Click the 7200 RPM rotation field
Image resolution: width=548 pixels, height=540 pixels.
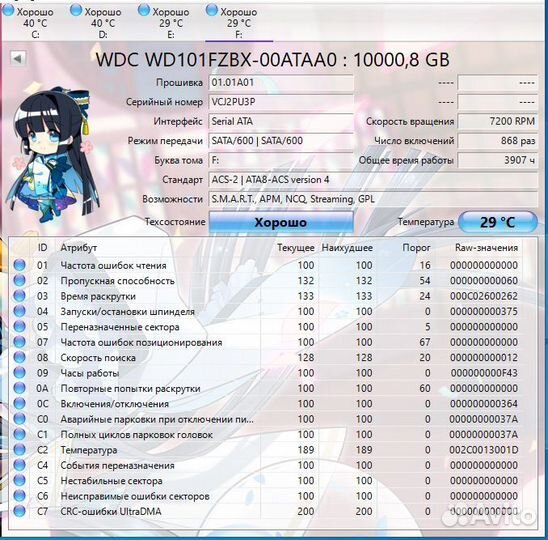(498, 122)
